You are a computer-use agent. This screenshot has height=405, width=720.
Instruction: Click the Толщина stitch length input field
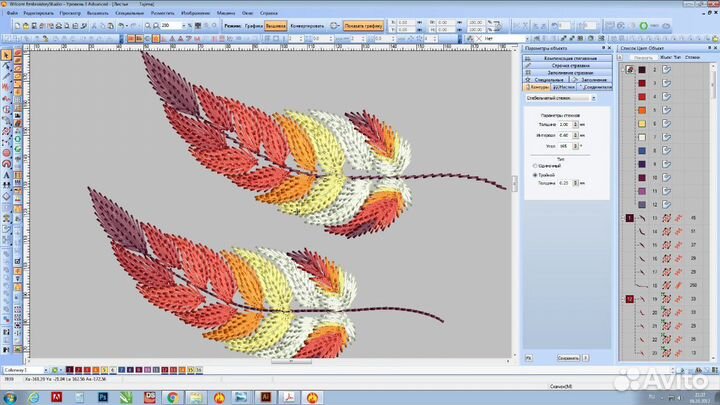coord(563,124)
